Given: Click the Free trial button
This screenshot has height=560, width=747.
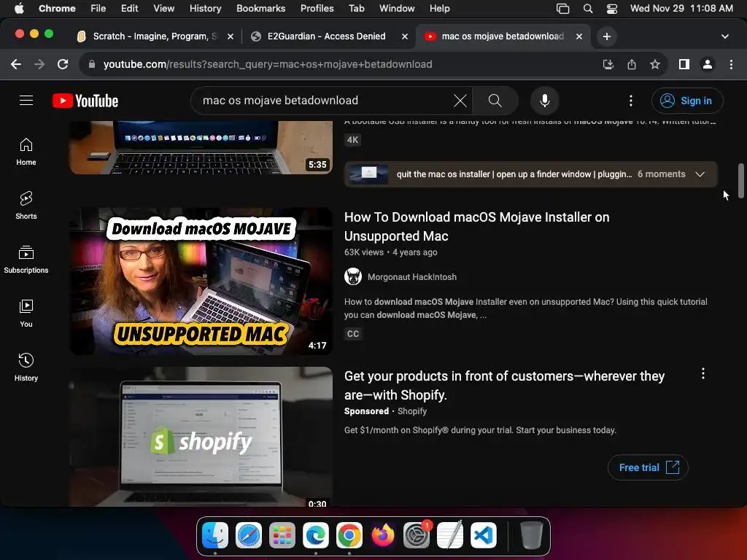Looking at the screenshot, I should 648,467.
